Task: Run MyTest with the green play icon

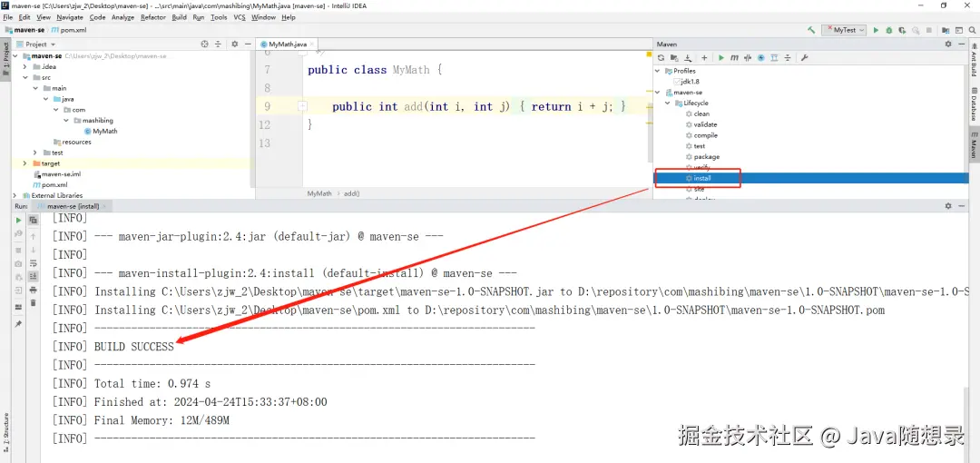Action: 877,30
